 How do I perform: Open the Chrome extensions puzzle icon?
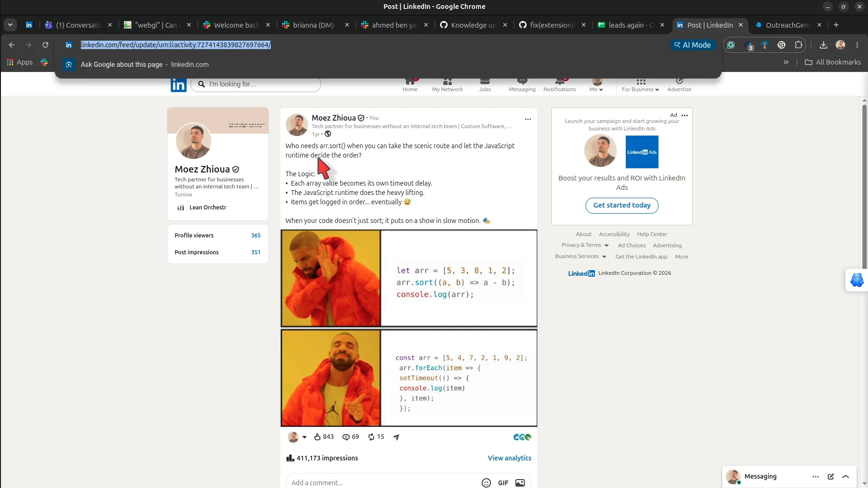click(798, 45)
